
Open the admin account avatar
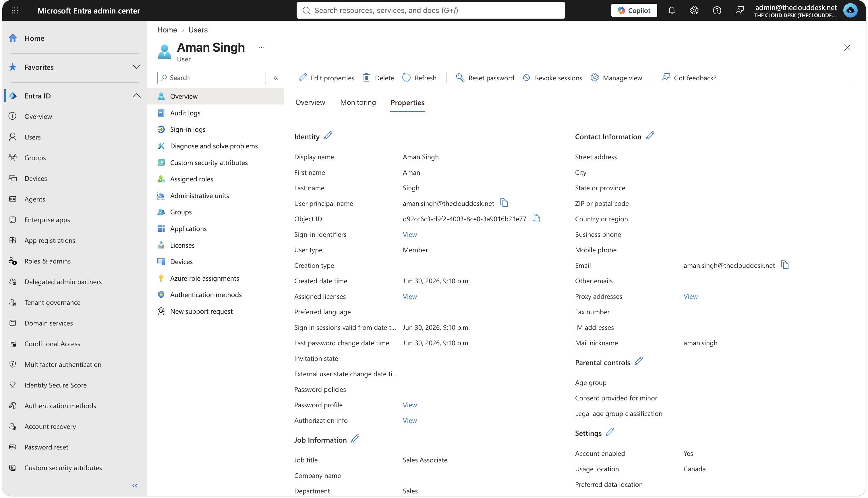click(x=850, y=10)
